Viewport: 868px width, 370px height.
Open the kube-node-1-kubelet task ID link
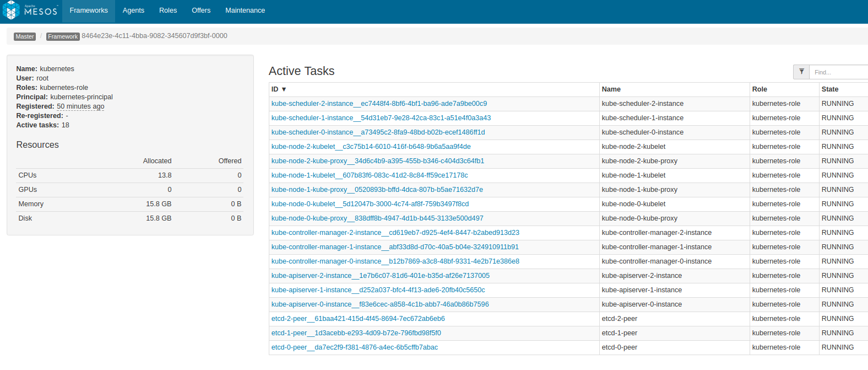(x=370, y=175)
